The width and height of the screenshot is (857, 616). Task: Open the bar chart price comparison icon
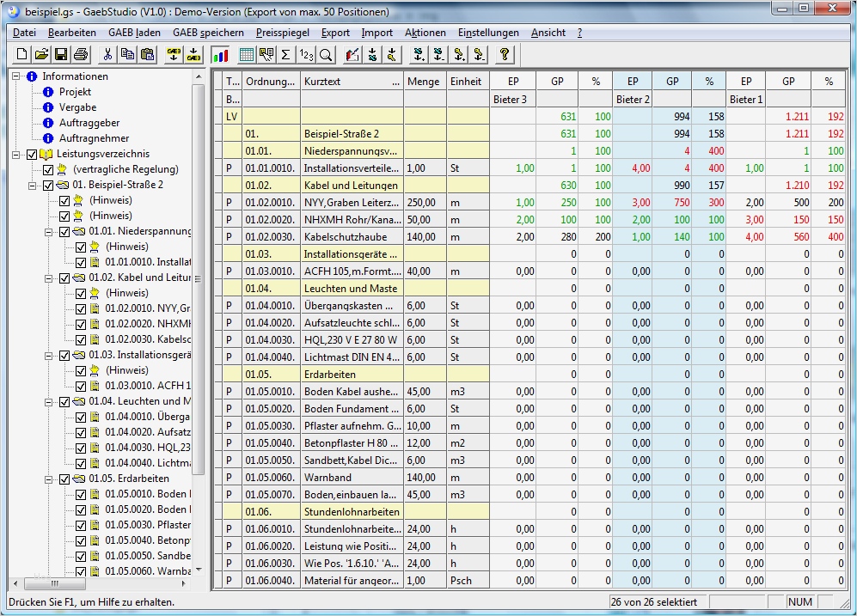220,55
